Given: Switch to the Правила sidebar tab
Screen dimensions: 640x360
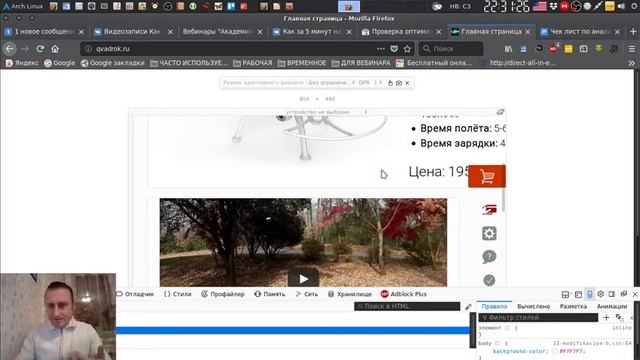Looking at the screenshot, I should pyautogui.click(x=494, y=306).
